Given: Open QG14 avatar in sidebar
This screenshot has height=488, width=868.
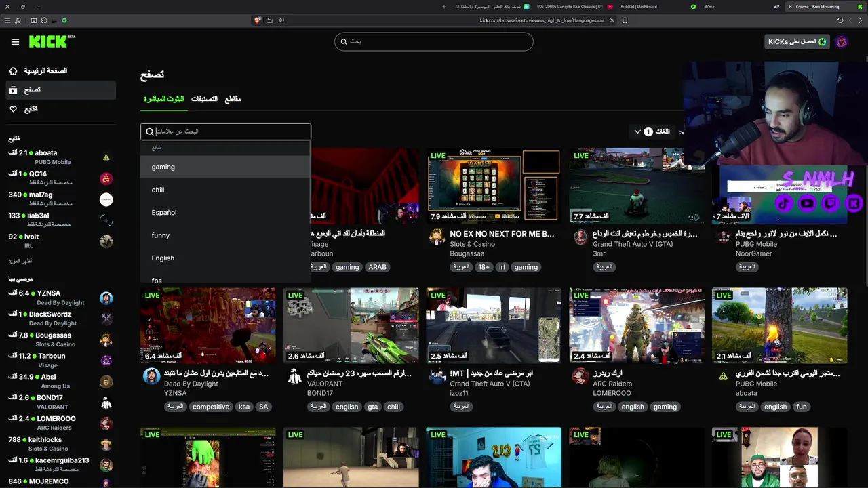Looking at the screenshot, I should 106,178.
